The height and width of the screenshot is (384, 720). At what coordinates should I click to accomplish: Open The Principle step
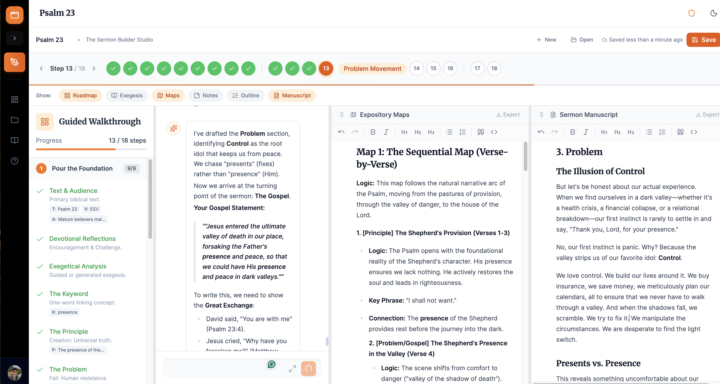coord(68,332)
